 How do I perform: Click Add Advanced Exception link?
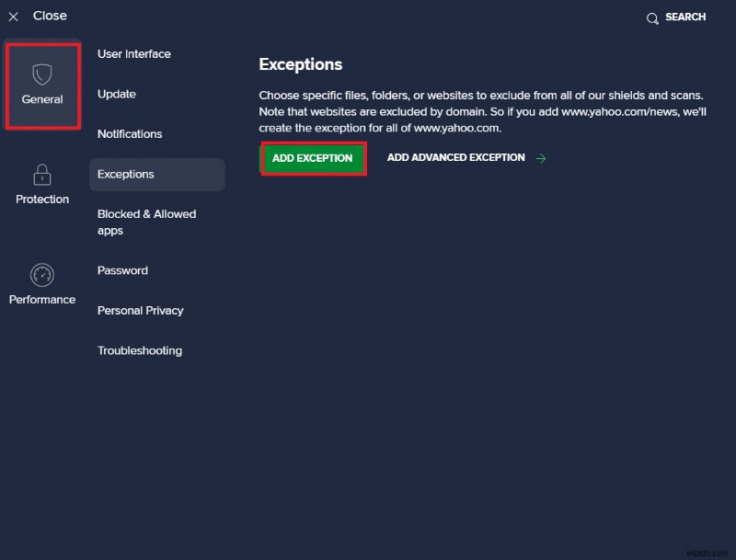point(455,158)
